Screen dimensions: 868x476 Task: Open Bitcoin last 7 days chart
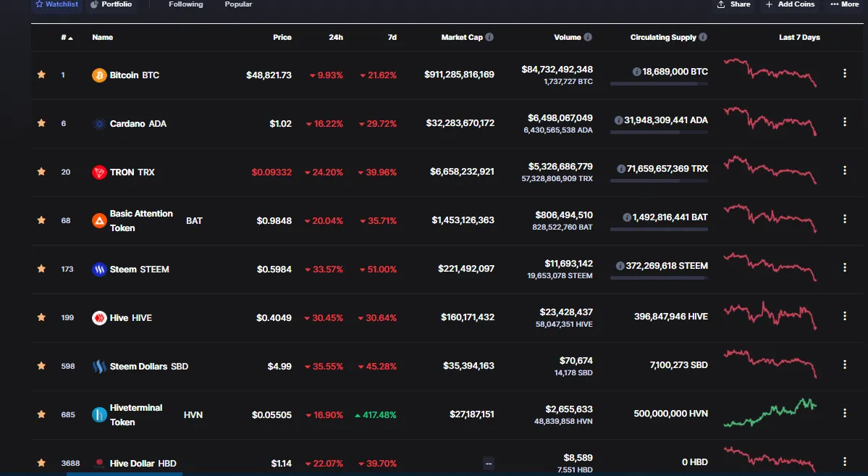coord(770,72)
